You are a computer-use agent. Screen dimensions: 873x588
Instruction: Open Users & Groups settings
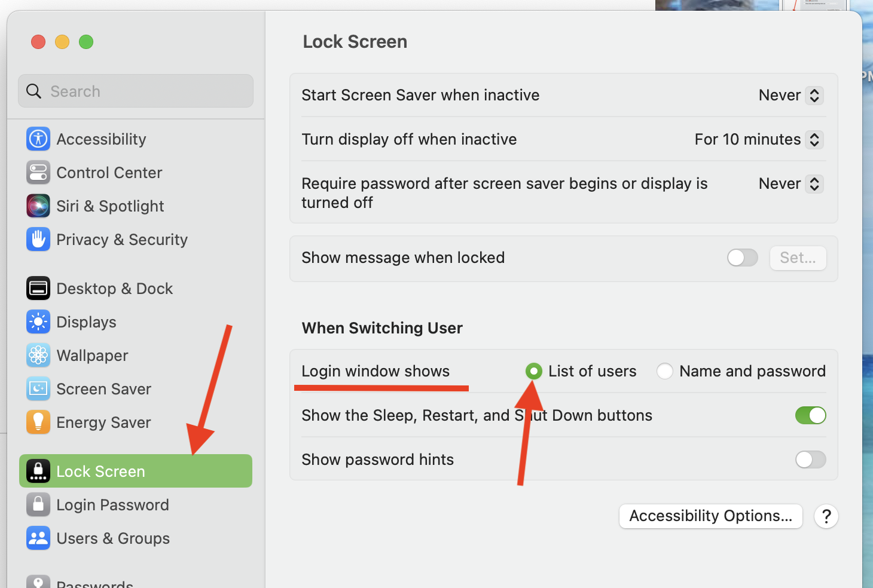click(x=38, y=538)
